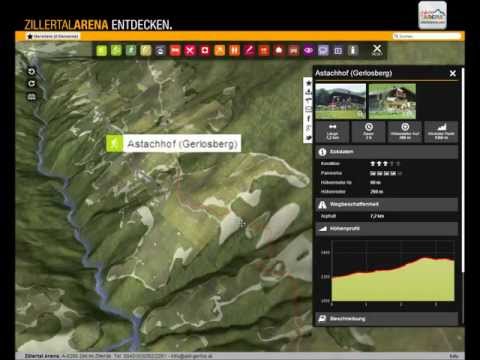Toggle the purple eye icon
This screenshot has height=360, width=480.
tap(309, 51)
